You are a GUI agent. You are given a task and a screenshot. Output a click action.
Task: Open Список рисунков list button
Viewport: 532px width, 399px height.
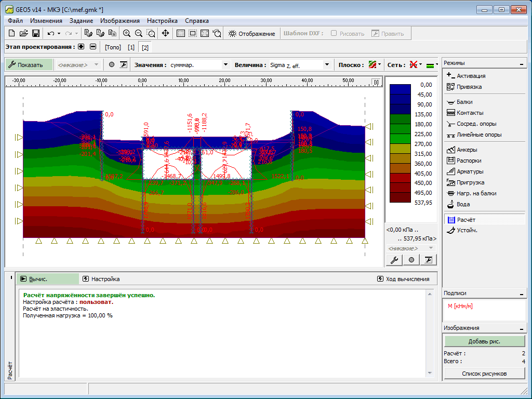pos(484,374)
